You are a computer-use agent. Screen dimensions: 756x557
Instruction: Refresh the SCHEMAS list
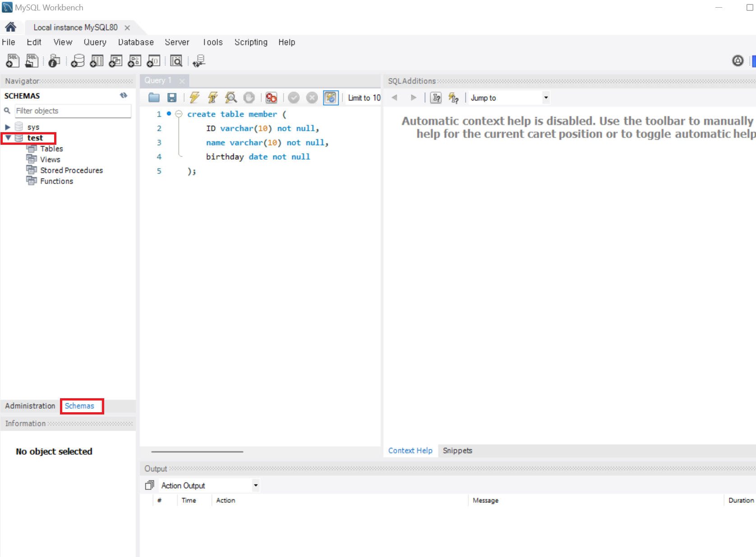click(124, 95)
